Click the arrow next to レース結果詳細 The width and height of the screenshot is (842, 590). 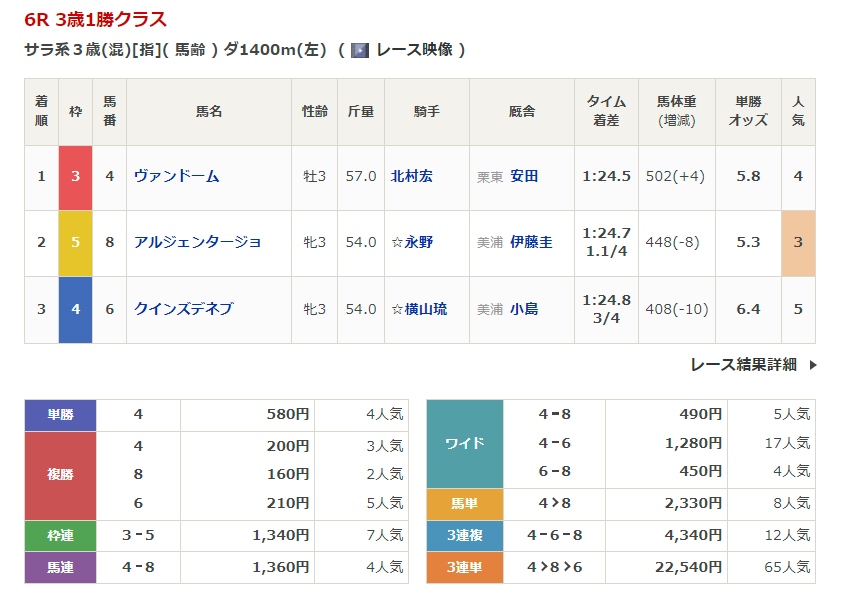812,365
